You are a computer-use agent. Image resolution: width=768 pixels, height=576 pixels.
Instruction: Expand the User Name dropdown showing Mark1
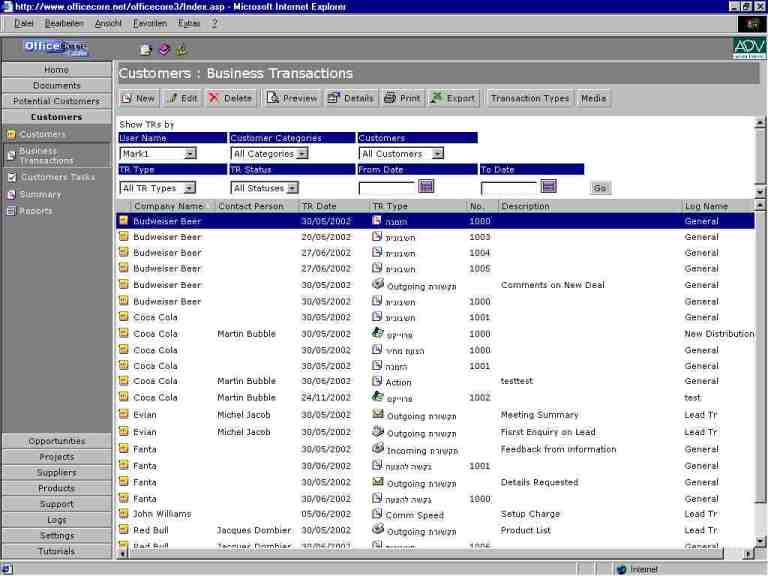tap(189, 154)
